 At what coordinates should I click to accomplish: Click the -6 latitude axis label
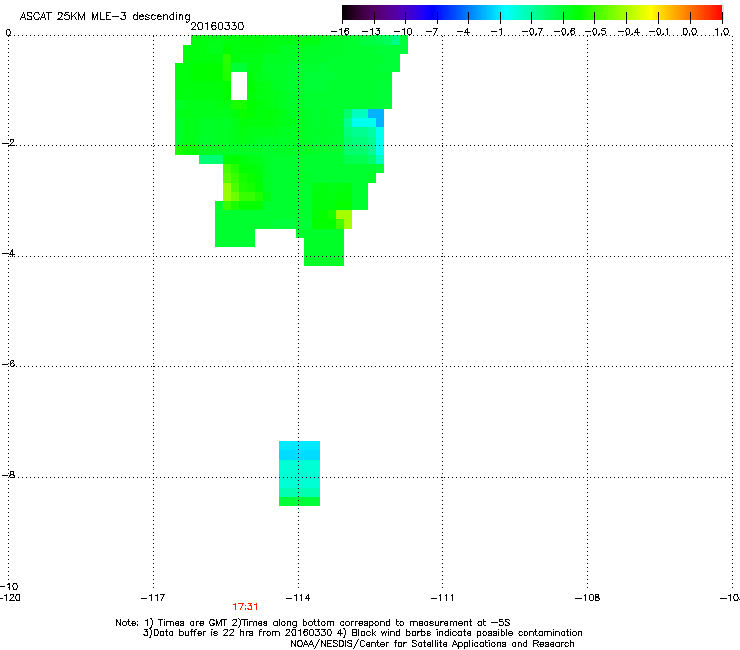(8, 363)
